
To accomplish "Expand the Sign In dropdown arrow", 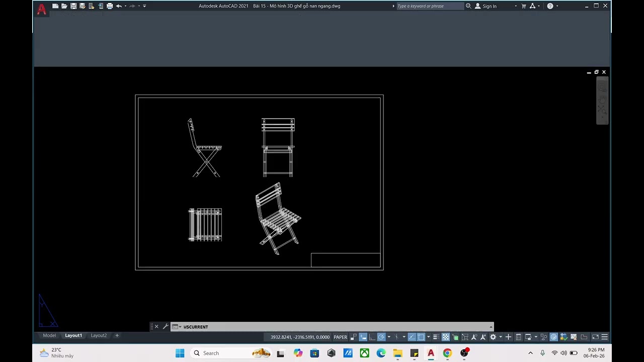I will [x=516, y=6].
